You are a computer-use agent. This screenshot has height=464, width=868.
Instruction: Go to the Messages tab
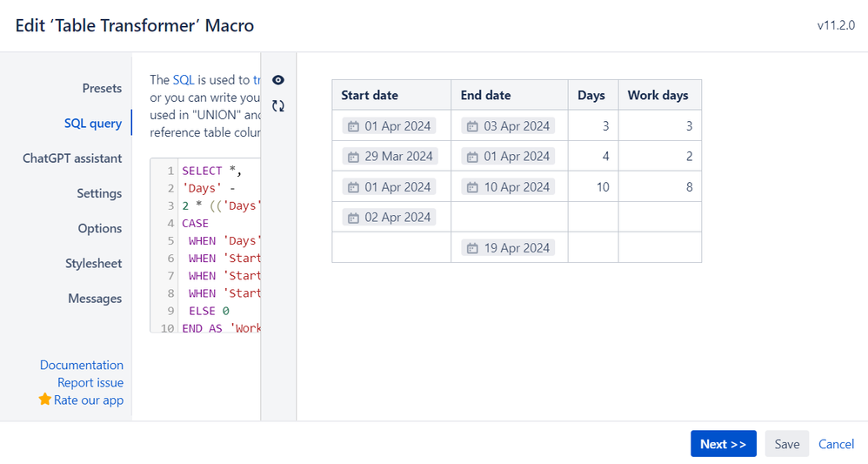click(95, 298)
